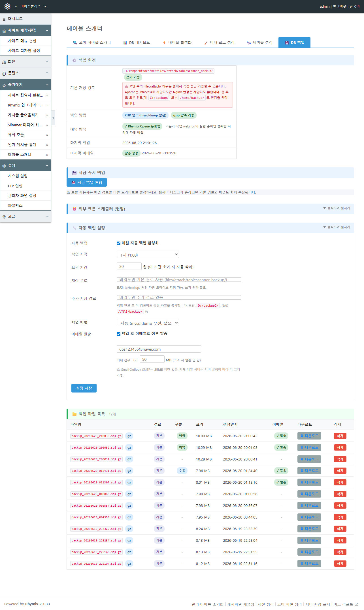Open FTP 설정 in sidebar

coord(25,186)
